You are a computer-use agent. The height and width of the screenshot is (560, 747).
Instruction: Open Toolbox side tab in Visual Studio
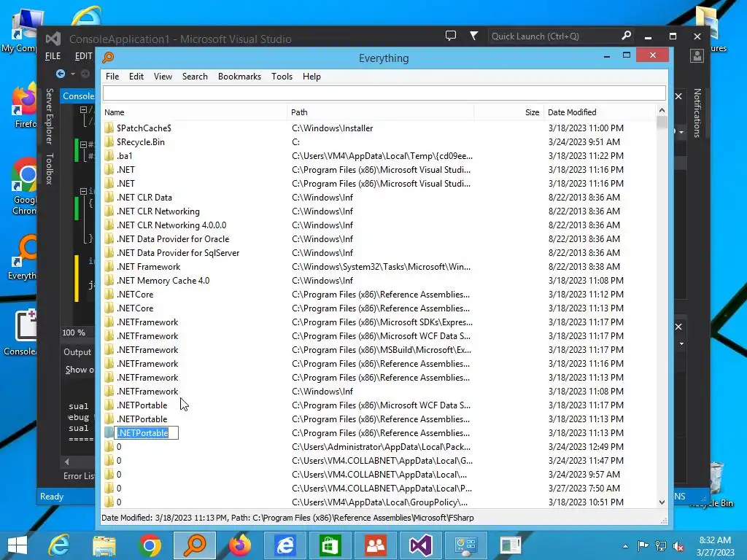(49, 168)
